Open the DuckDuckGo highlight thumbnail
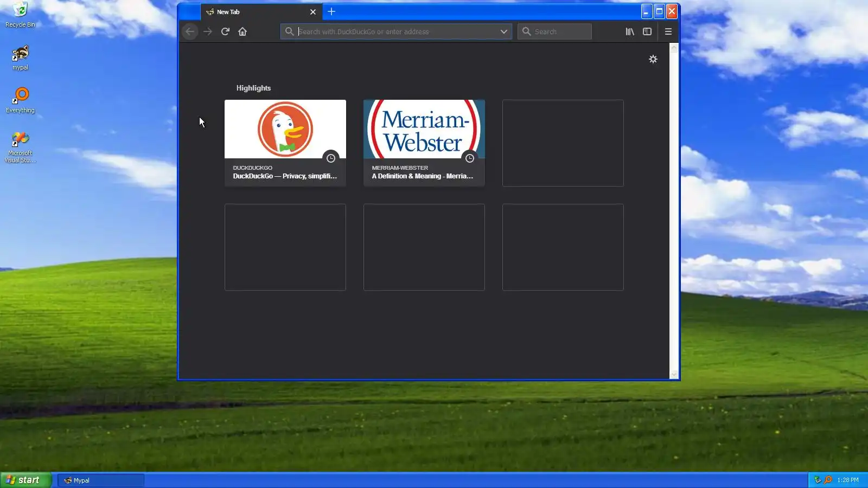The width and height of the screenshot is (868, 488). 285,129
